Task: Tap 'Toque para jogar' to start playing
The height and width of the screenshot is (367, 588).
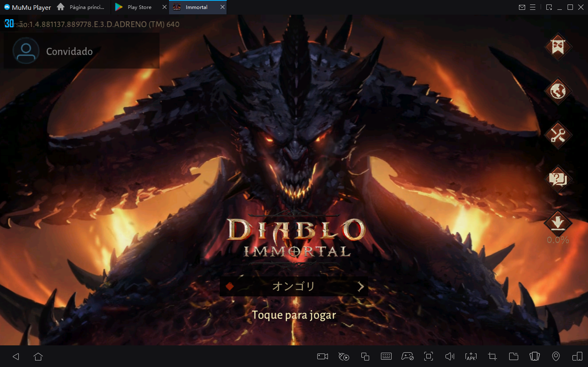Action: (x=294, y=315)
